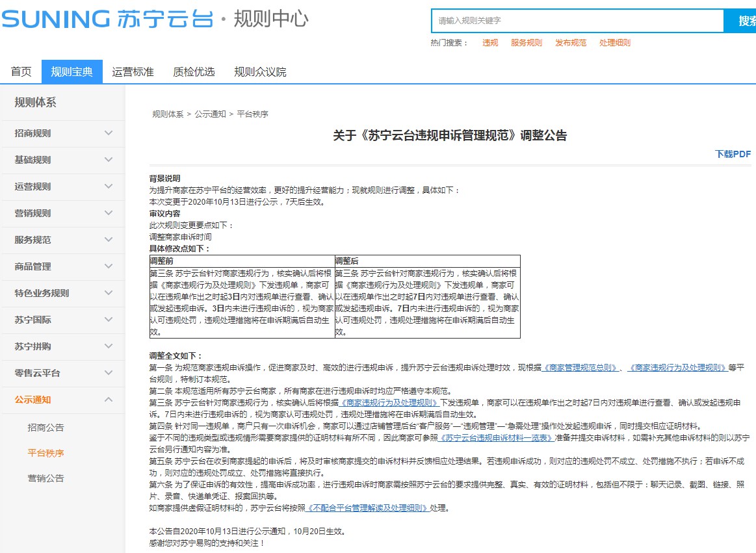Click breadcrumb 规则体系
756x553 pixels.
click(x=168, y=114)
